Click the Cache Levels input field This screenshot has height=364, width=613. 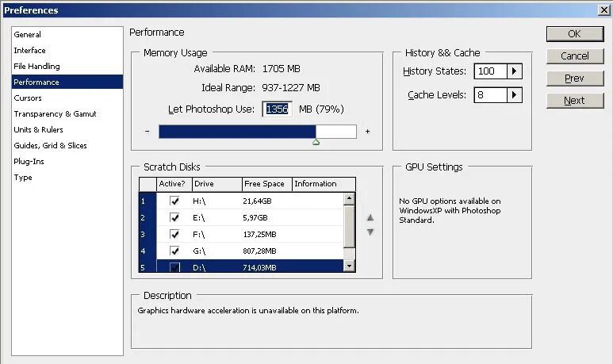click(490, 95)
